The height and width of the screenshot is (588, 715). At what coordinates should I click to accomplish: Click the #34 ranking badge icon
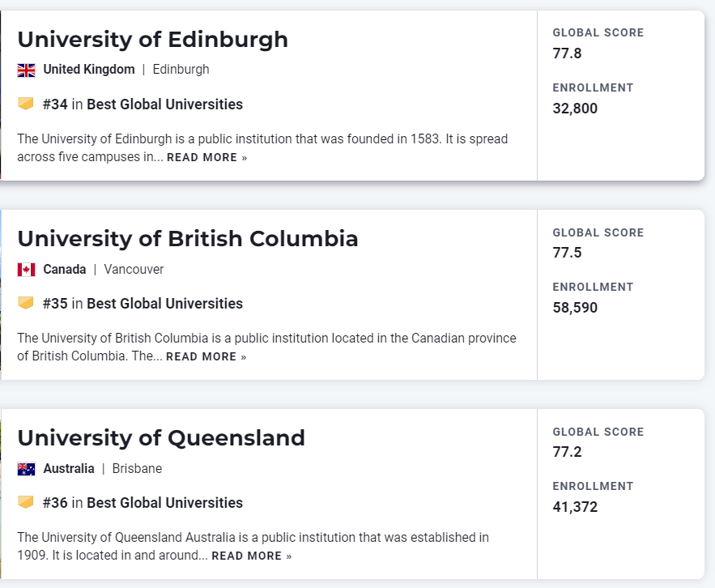pos(26,104)
